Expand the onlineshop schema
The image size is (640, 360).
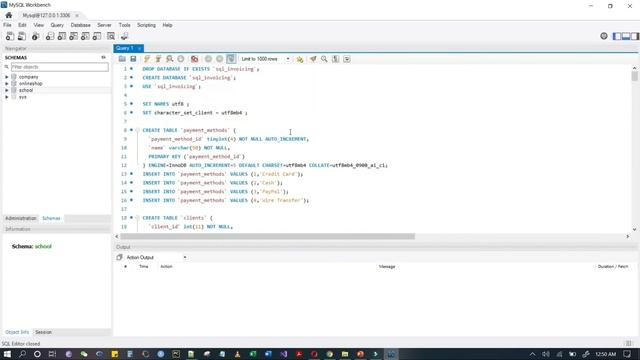[x=7, y=84]
